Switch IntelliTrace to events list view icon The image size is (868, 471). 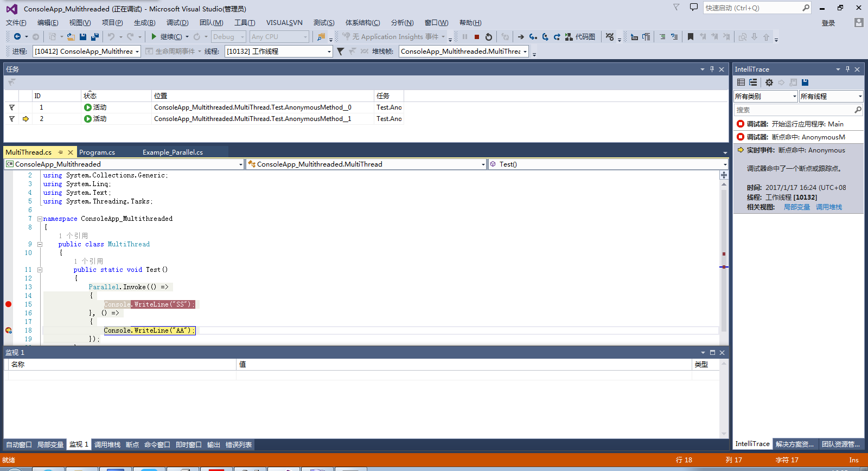point(741,82)
